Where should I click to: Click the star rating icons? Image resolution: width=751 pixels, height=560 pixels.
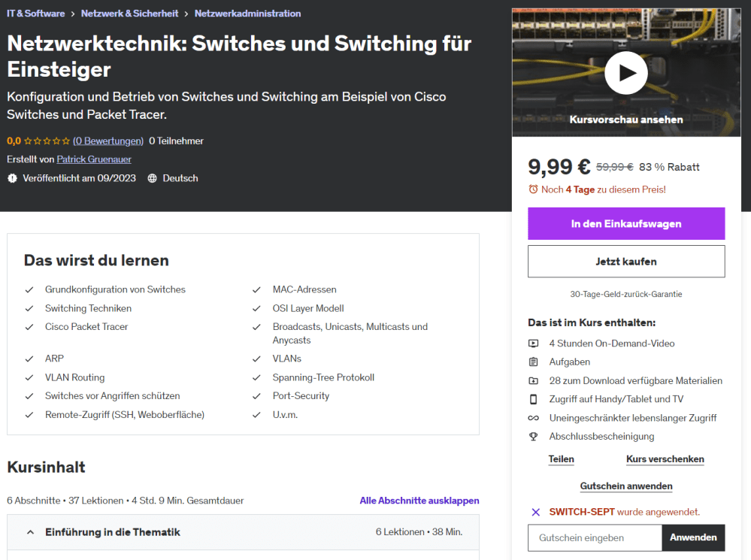click(47, 141)
